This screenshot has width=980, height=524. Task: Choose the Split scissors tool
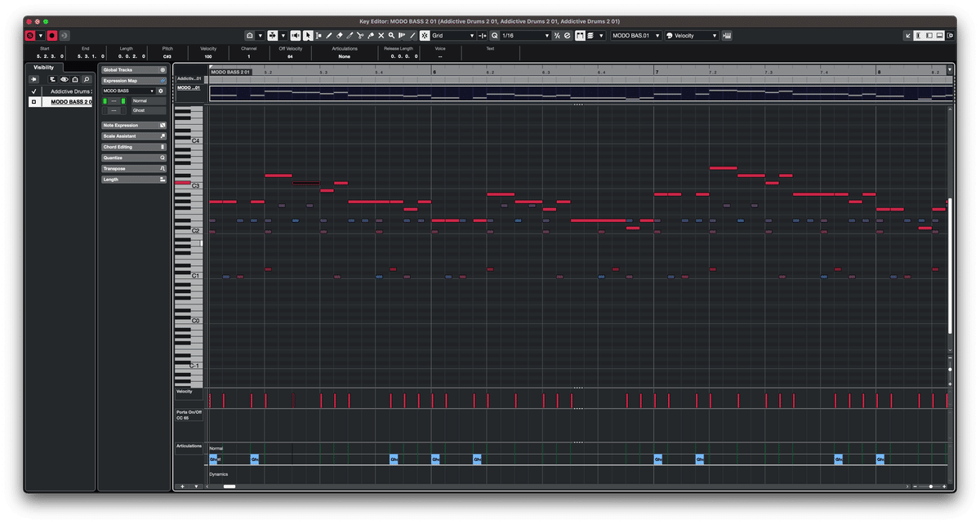[362, 35]
